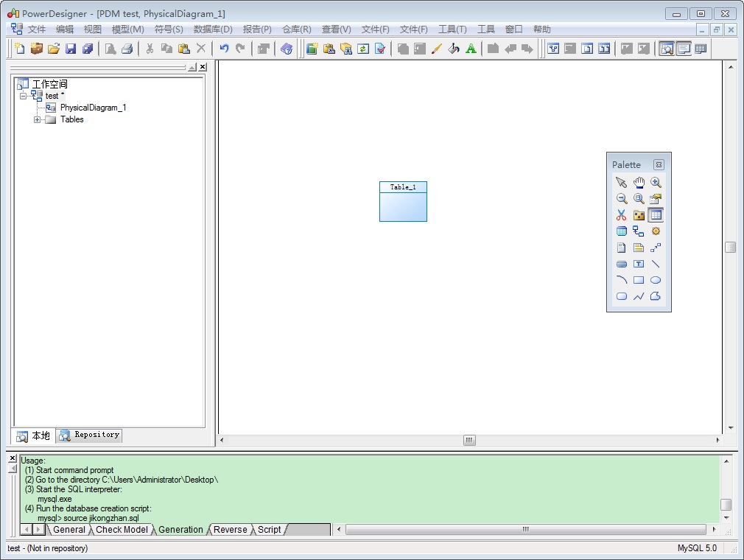Switch to the Script output tab
This screenshot has width=744, height=560.
click(x=269, y=530)
